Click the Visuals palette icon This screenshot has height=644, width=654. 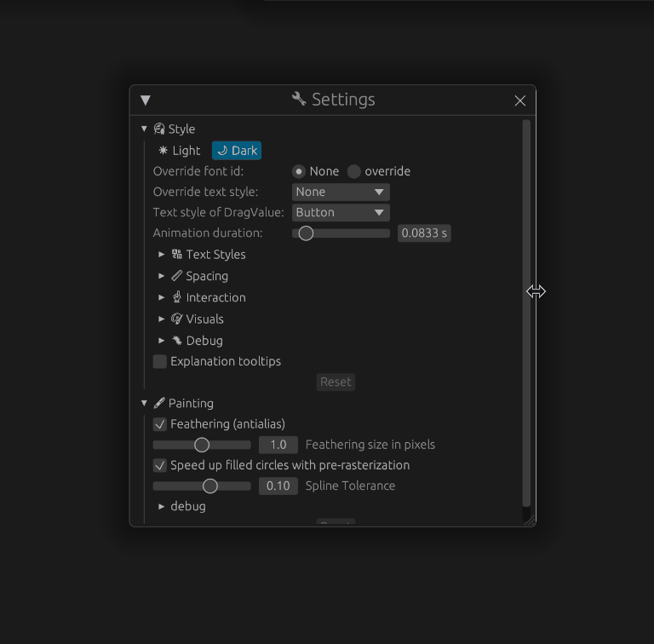click(177, 319)
